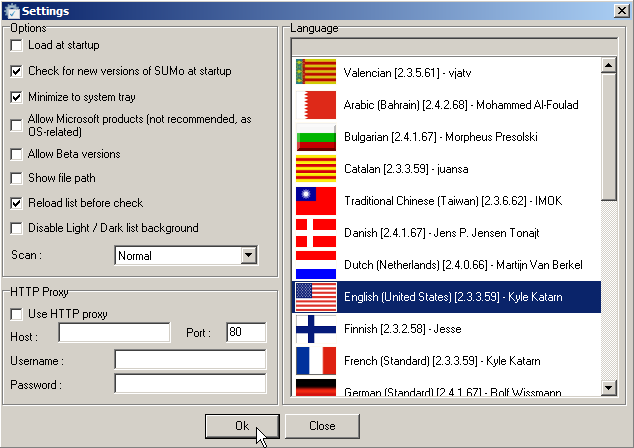Tick Allow Beta versions checkbox
Viewport: 634px width, 448px height.
pyautogui.click(x=17, y=154)
